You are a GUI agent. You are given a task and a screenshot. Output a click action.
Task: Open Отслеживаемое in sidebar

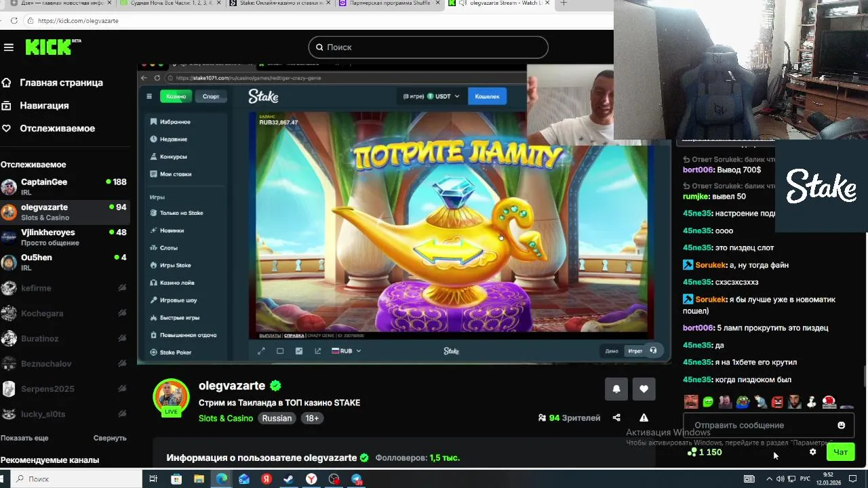(x=58, y=128)
